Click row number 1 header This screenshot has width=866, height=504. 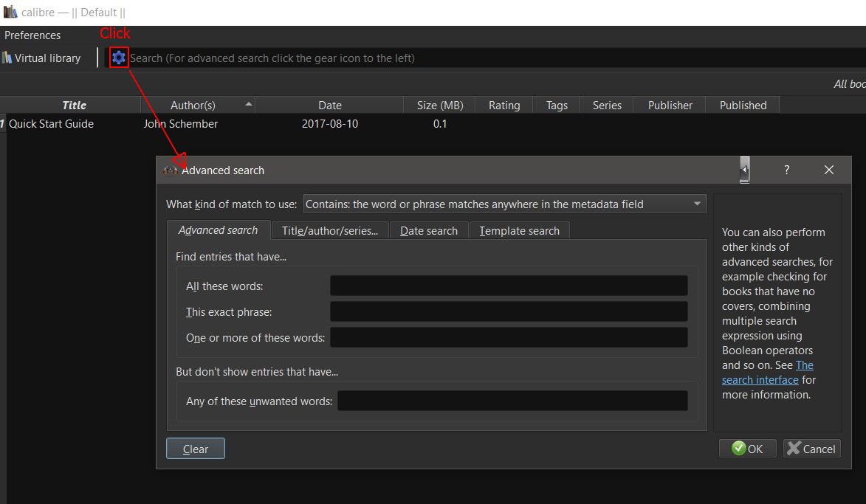(3, 124)
